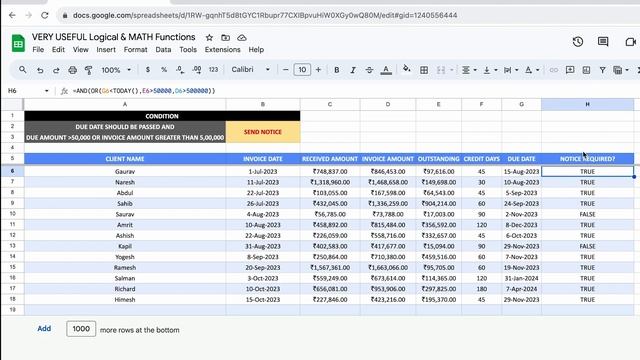640x360 pixels.
Task: Reload the browser page
Action: [x=44, y=16]
